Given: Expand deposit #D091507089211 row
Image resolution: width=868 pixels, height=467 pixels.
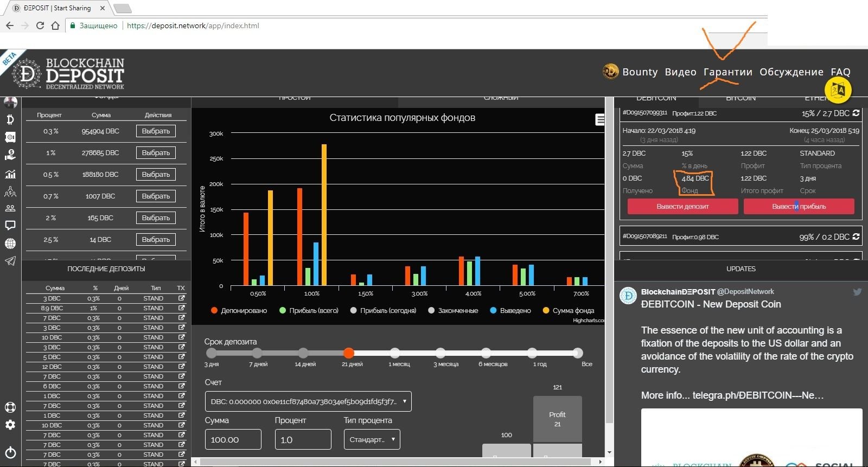Looking at the screenshot, I should tap(741, 237).
